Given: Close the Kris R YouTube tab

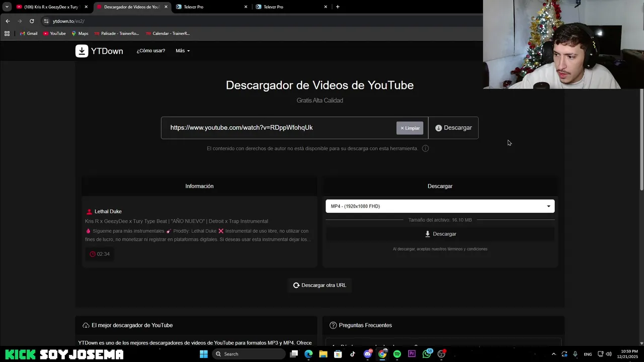Looking at the screenshot, I should click(x=86, y=7).
